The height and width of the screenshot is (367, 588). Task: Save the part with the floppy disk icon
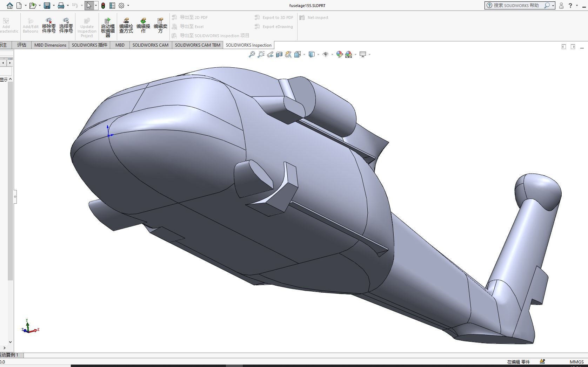click(47, 6)
